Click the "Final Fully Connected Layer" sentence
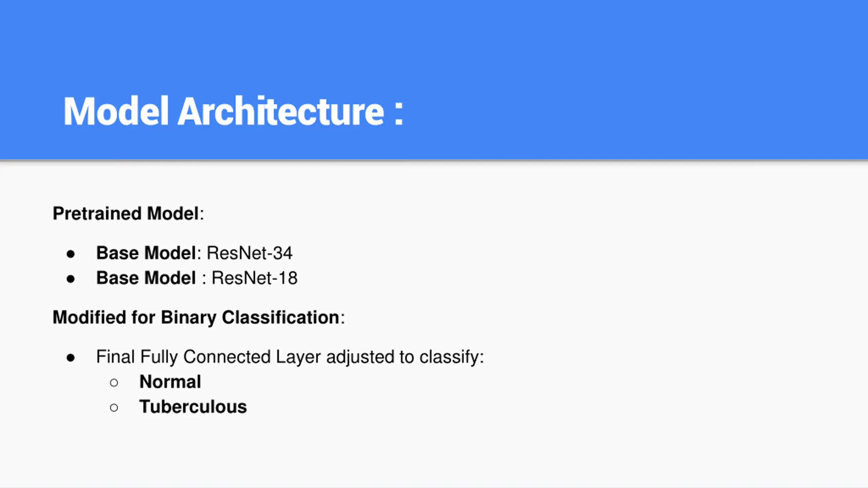The image size is (868, 488). [290, 357]
